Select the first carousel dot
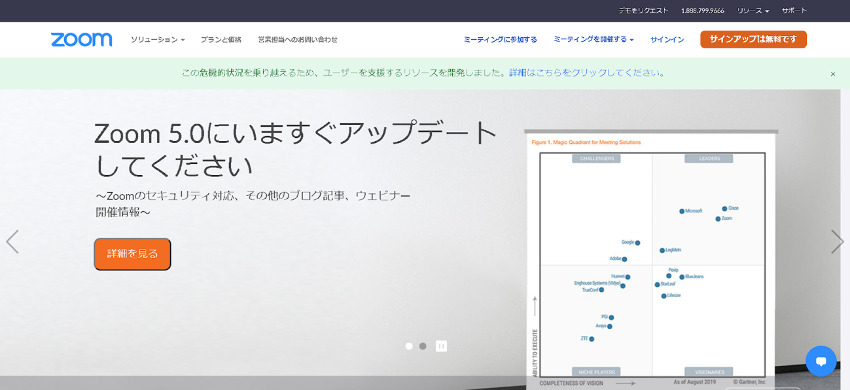 click(409, 346)
